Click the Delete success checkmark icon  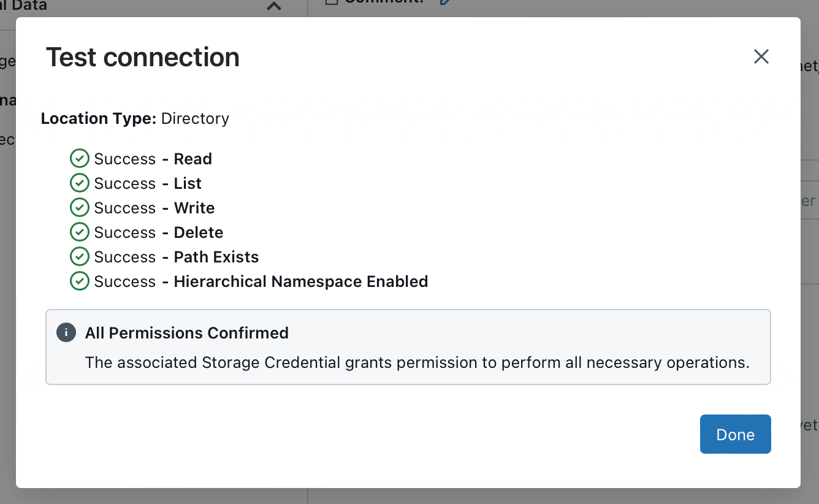(79, 232)
